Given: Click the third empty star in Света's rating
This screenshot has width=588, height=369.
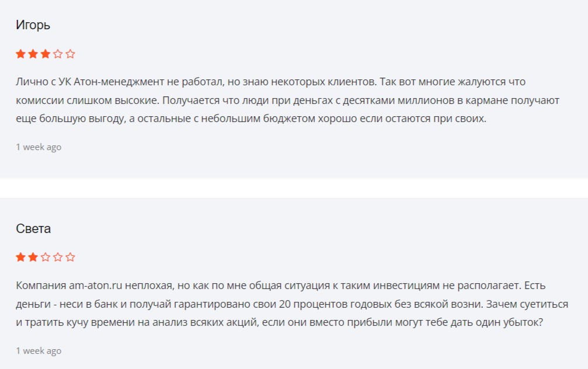Looking at the screenshot, I should (46, 257).
